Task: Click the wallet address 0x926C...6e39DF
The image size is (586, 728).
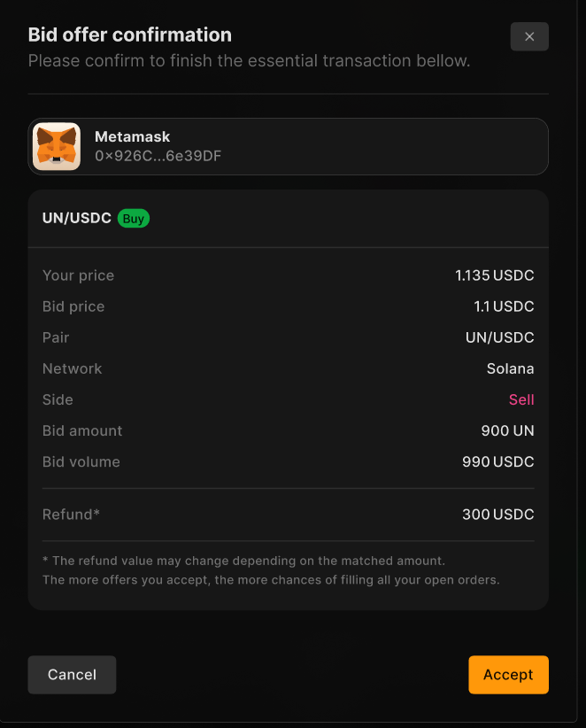Action: point(158,156)
